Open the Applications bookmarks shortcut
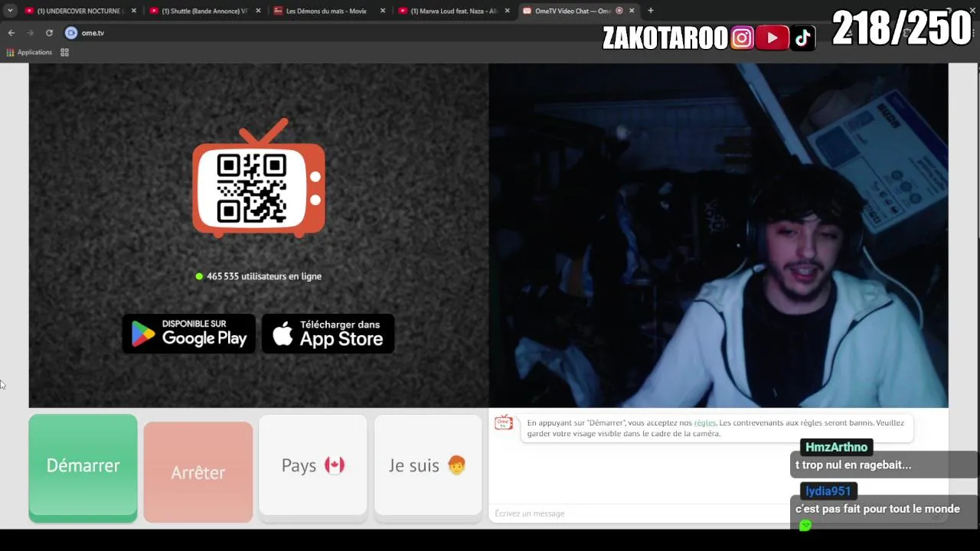Image resolution: width=980 pixels, height=551 pixels. [29, 52]
